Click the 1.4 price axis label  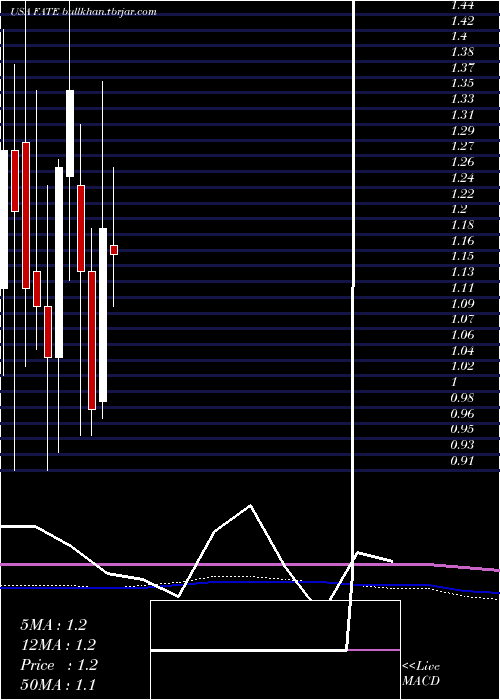click(x=459, y=37)
